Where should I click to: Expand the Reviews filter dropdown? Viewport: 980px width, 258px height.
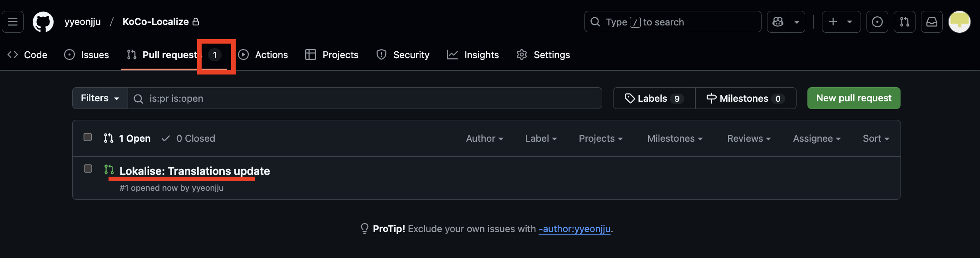(x=749, y=139)
